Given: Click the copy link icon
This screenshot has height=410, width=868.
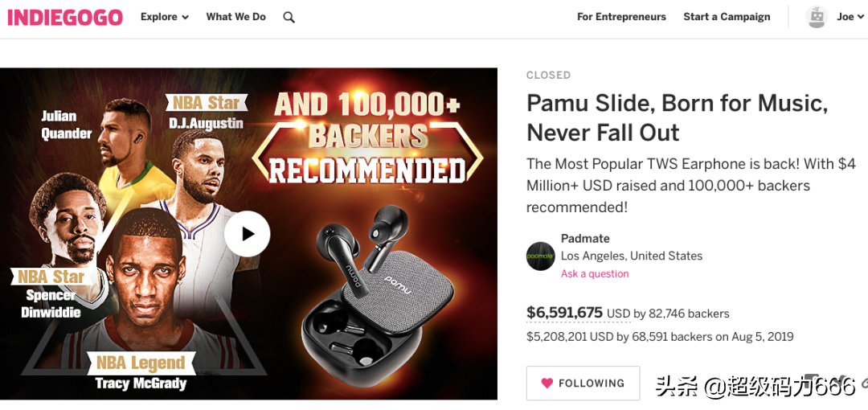Looking at the screenshot, I should [863, 383].
